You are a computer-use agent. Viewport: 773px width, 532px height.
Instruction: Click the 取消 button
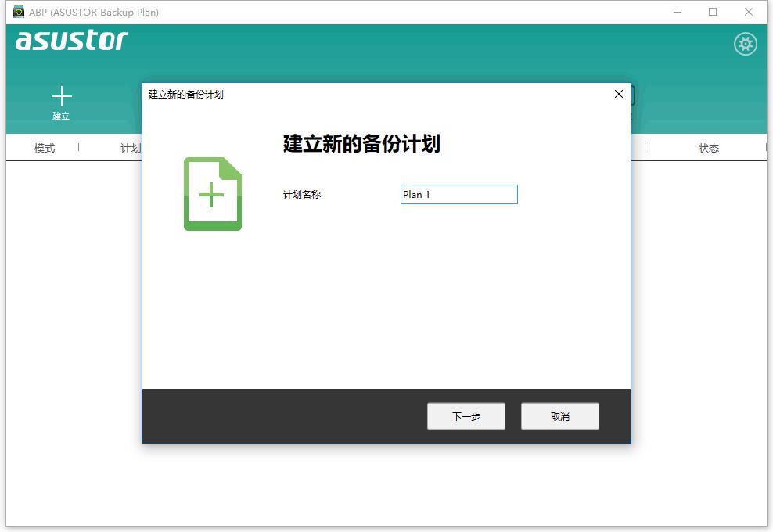tap(559, 416)
